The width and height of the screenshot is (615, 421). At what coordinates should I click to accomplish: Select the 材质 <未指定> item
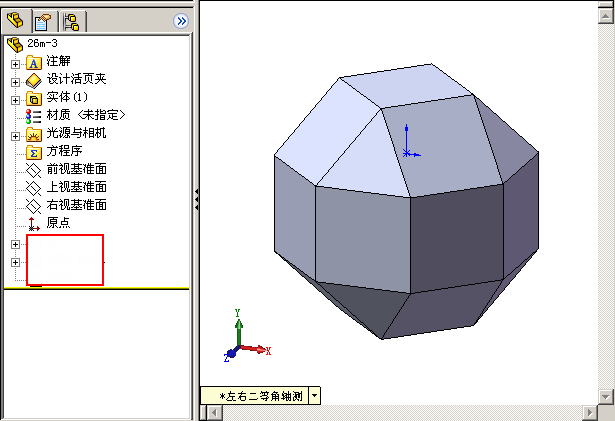point(86,115)
